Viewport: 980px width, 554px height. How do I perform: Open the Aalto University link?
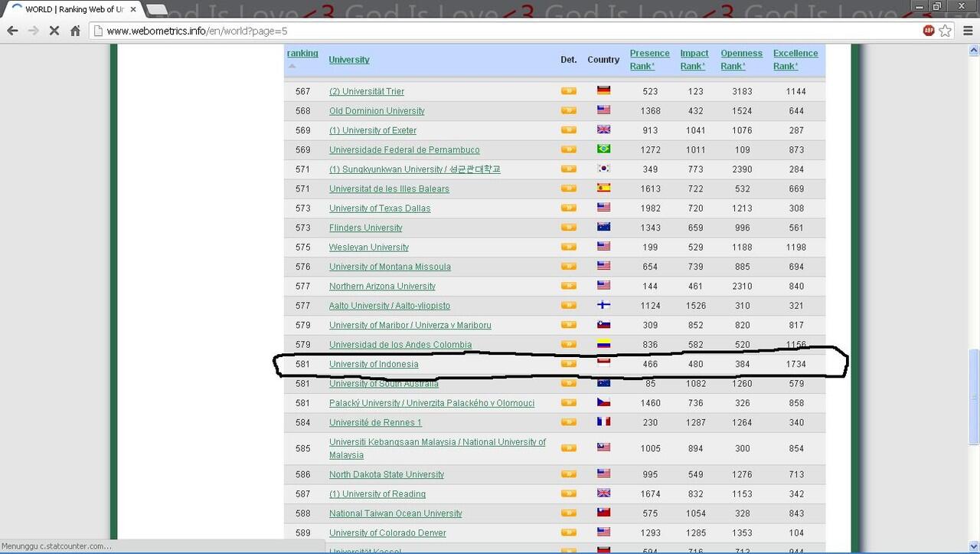pos(390,306)
